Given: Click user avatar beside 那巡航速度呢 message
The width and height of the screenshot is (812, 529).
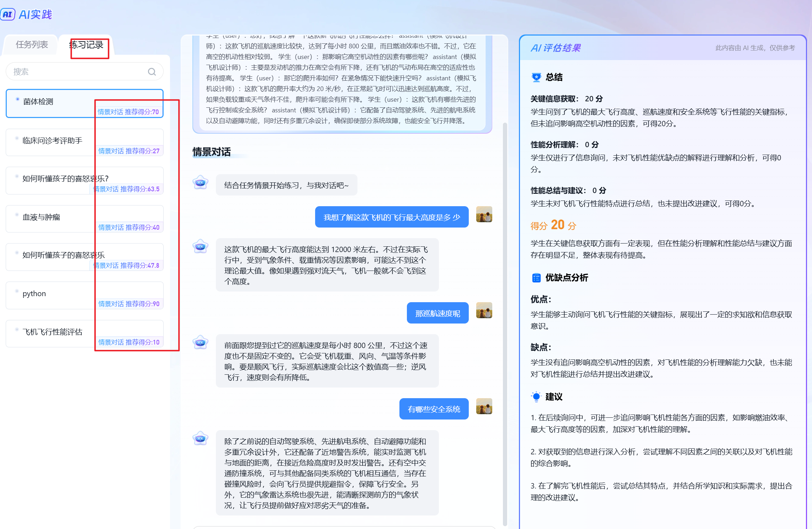Looking at the screenshot, I should pos(484,310).
